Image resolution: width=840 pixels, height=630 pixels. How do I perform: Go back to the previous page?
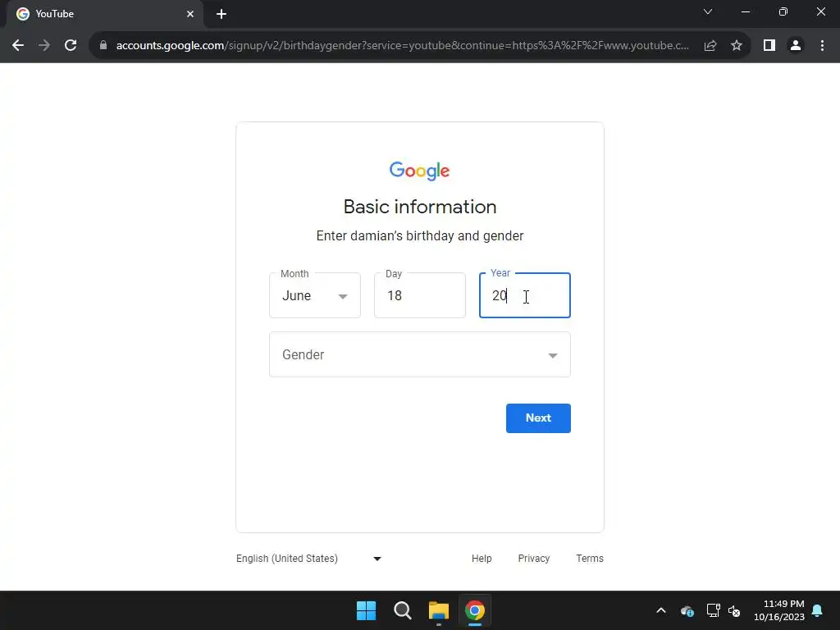pos(18,46)
